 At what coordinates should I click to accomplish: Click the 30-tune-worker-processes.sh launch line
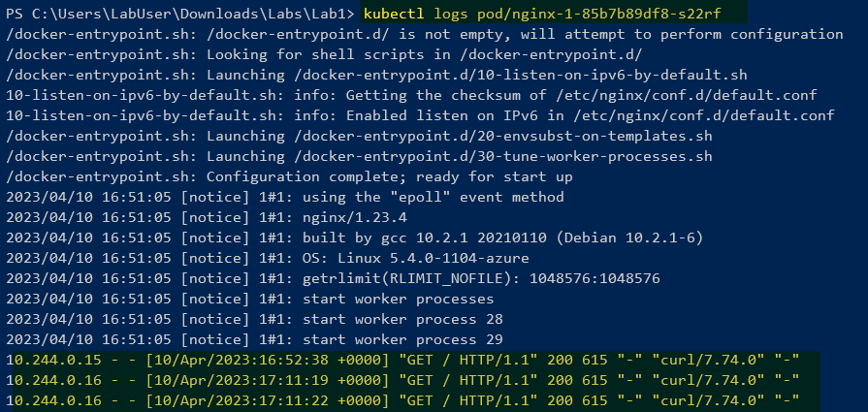[359, 157]
